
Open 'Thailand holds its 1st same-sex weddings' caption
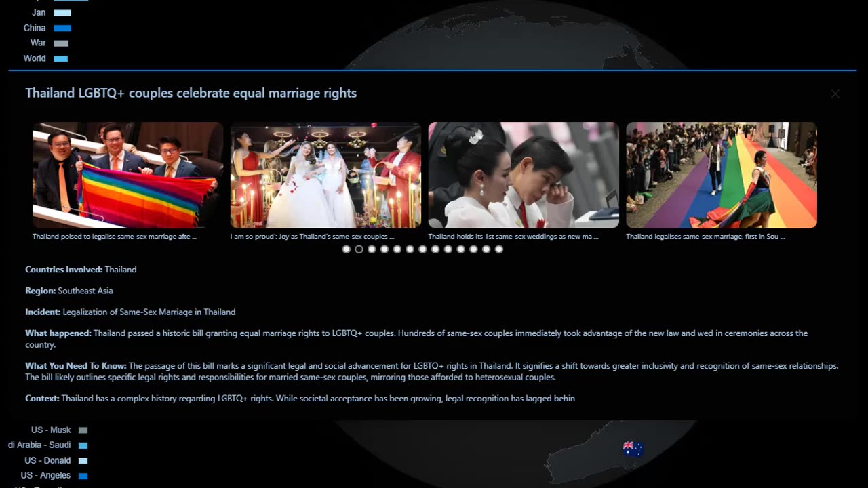[x=513, y=237]
